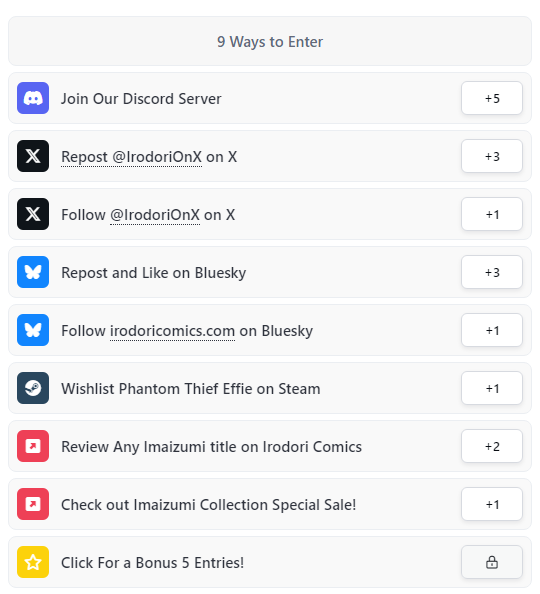Click +3 button for Repost and Like on Bluesky
This screenshot has height=594, width=540.
pyautogui.click(x=492, y=272)
